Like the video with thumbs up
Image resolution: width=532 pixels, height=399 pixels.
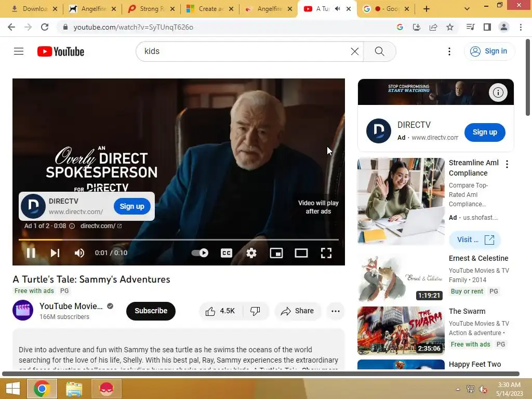220,311
